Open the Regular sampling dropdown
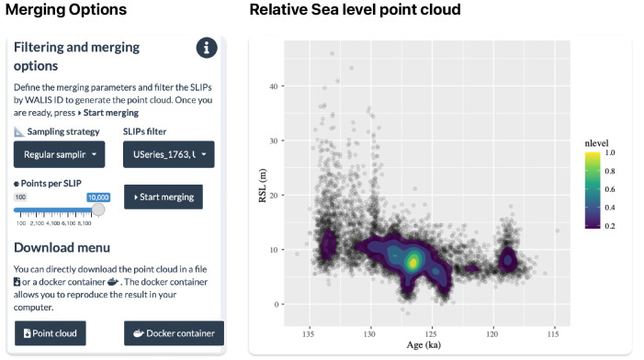Screen dimensions: 644x360 tap(59, 154)
